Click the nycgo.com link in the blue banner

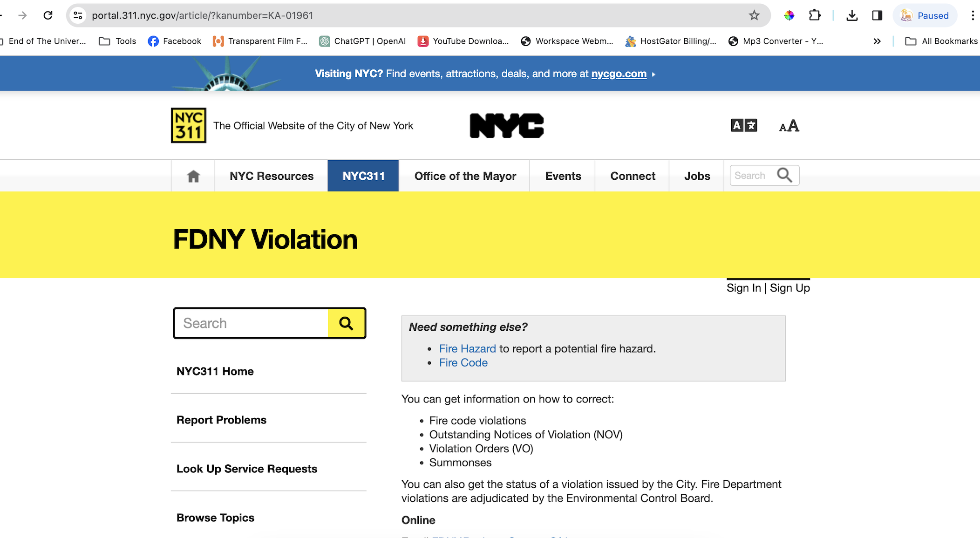click(619, 73)
